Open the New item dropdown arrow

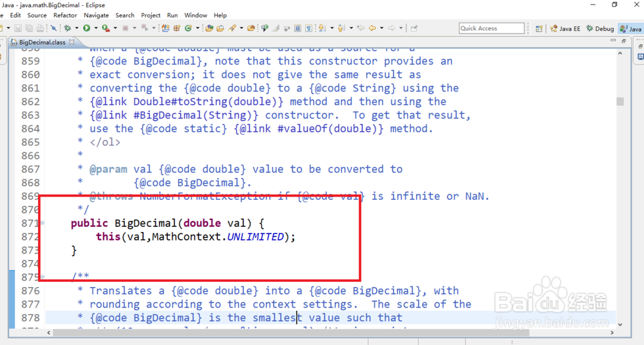tap(8, 28)
